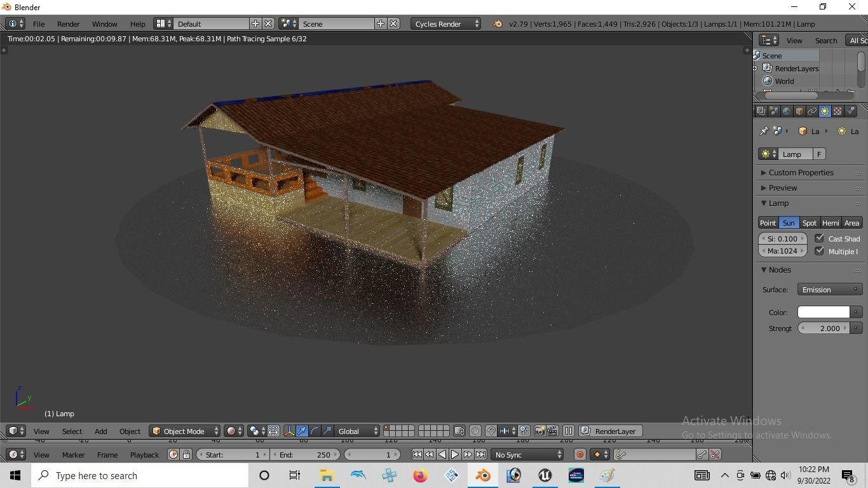Select the translate manipulator arrow icon
This screenshot has width=868, height=488.
pos(301,431)
